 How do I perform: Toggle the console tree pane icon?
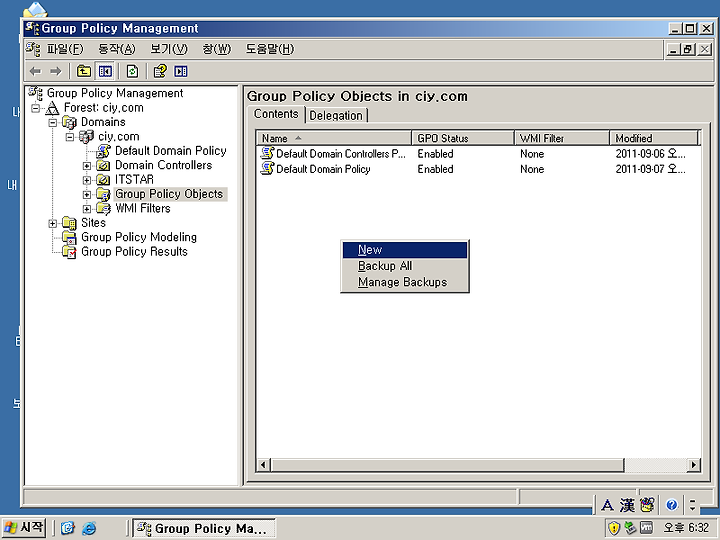(x=105, y=71)
